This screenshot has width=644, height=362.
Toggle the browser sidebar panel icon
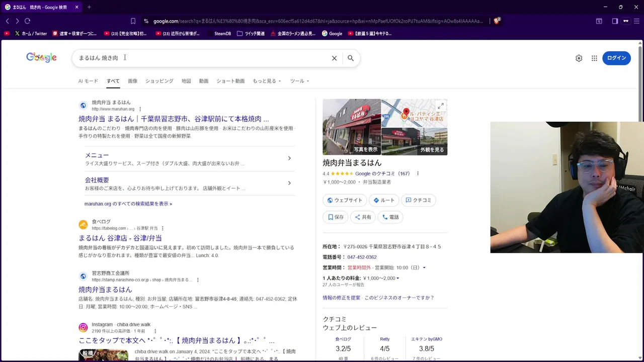(615, 21)
